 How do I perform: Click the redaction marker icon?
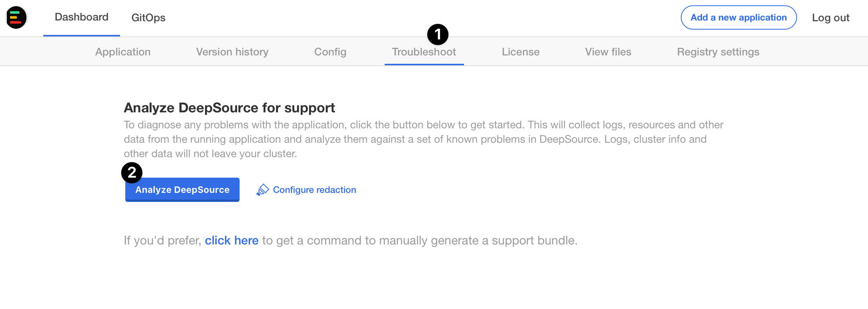[x=262, y=190]
